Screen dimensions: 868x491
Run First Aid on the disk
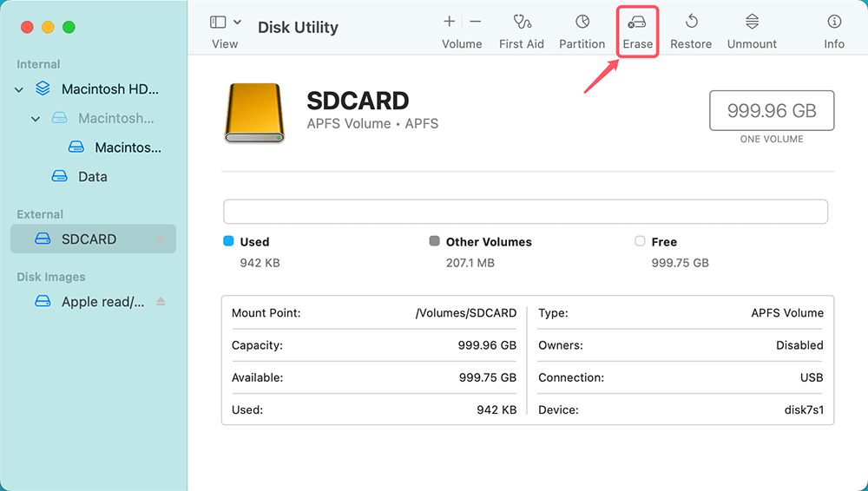pos(522,23)
